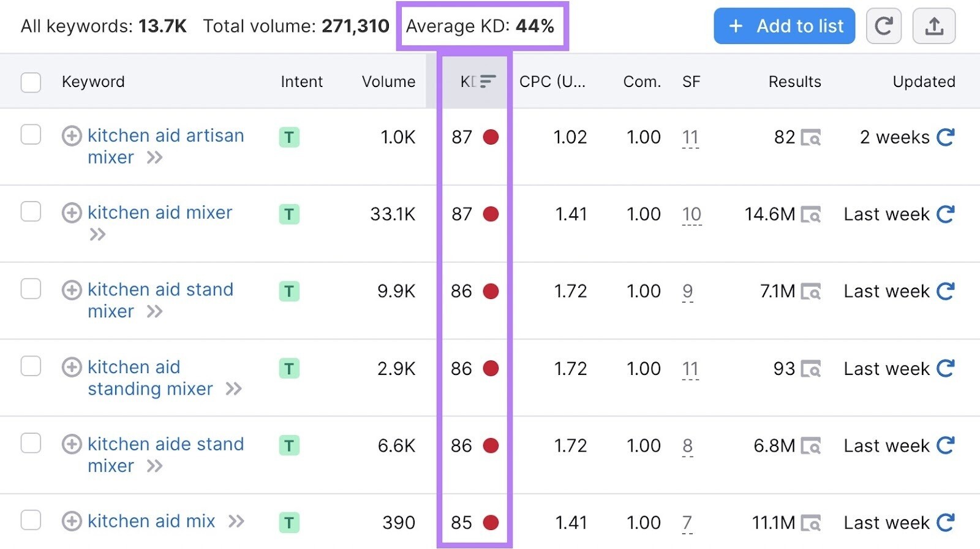Refresh metrics for kitchen aid mix row

[x=946, y=523]
